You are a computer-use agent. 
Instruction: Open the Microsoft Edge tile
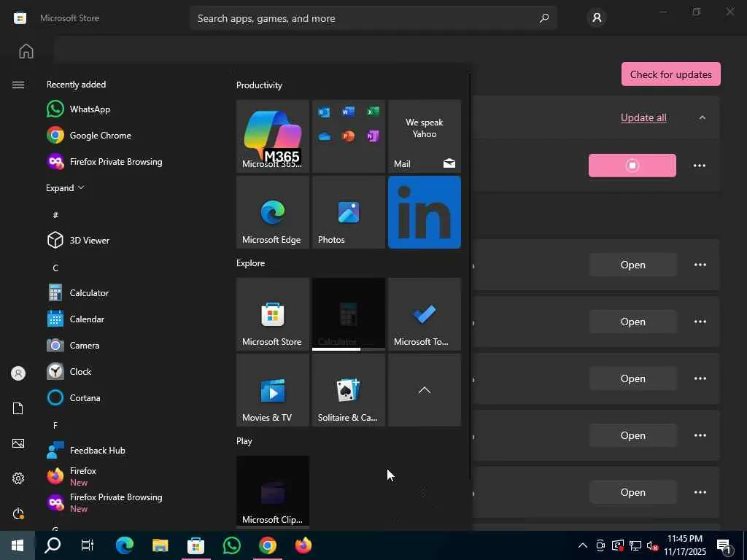point(273,212)
